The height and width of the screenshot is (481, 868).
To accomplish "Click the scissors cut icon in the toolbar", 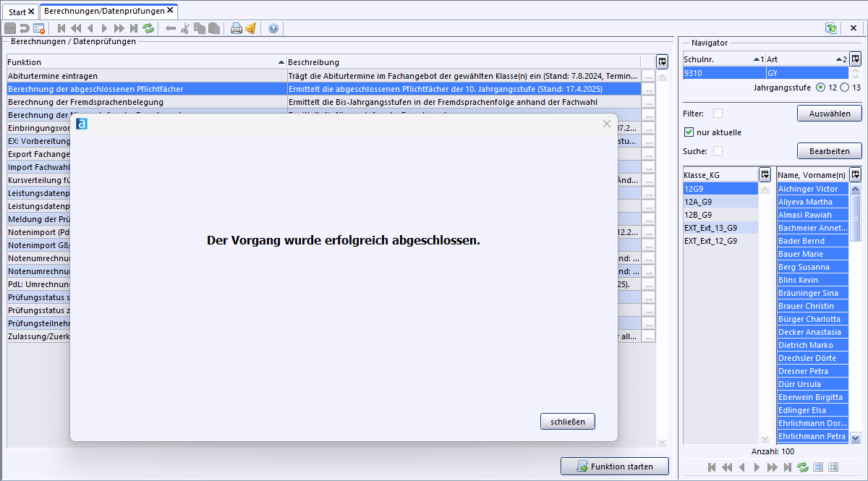I will 184,28.
